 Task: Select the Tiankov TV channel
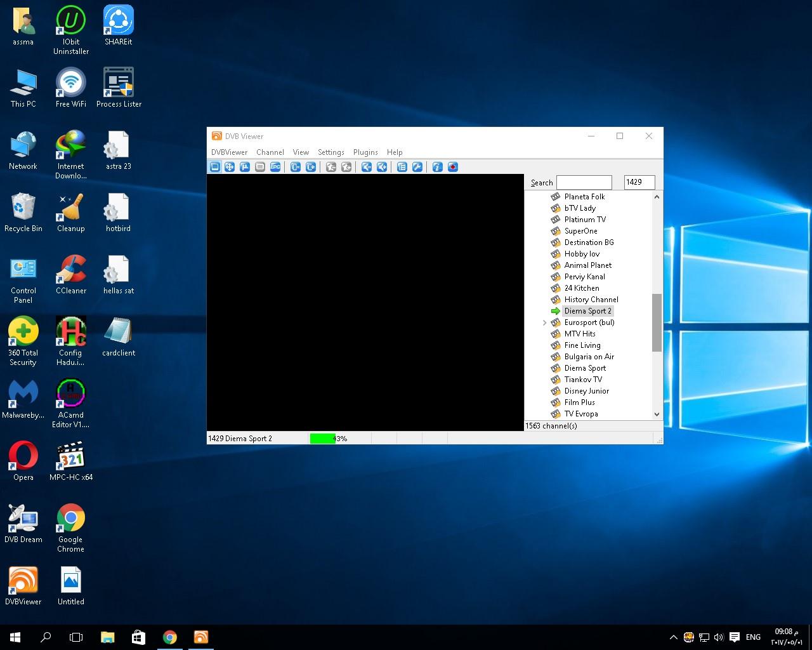(x=583, y=380)
